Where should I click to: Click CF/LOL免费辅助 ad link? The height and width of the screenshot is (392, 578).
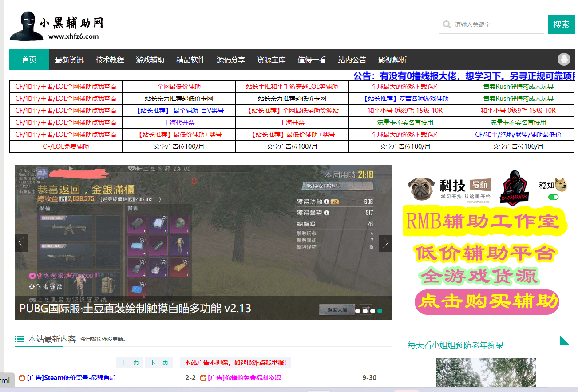click(66, 147)
